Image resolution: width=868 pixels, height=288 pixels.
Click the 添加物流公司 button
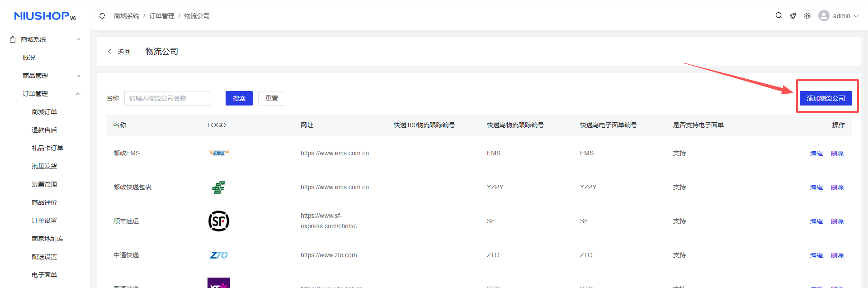click(x=826, y=98)
